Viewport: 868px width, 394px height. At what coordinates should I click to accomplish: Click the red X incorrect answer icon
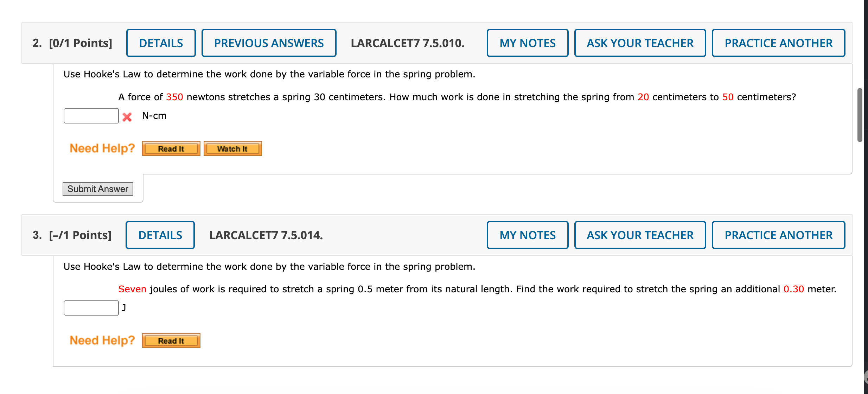coord(127,116)
